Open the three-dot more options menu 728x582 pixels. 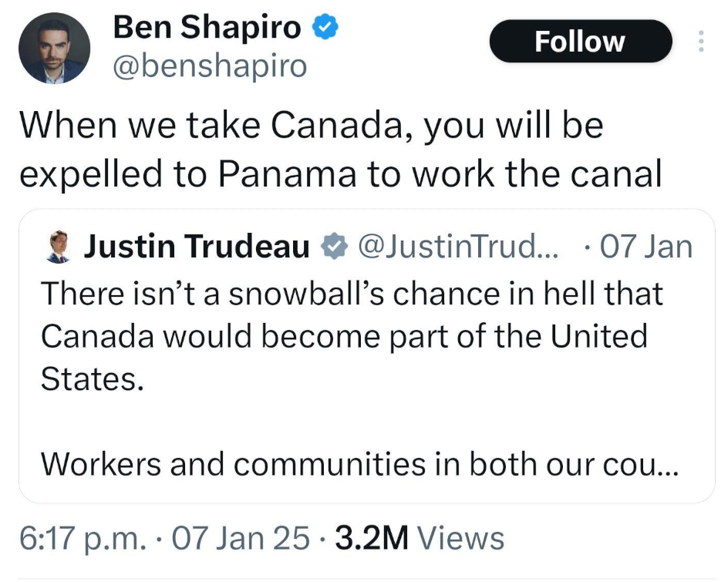coord(700,41)
